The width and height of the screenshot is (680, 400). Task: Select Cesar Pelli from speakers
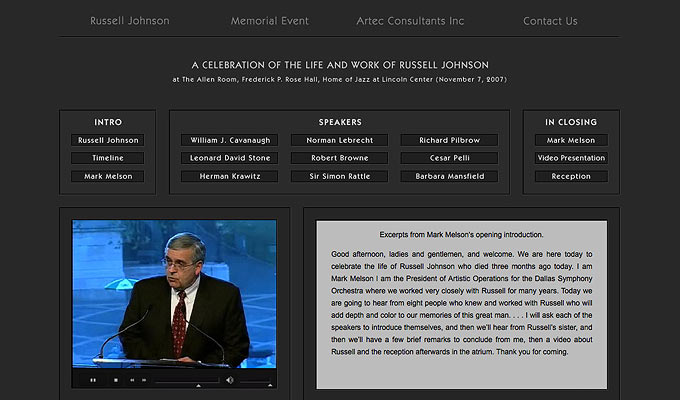pyautogui.click(x=449, y=158)
